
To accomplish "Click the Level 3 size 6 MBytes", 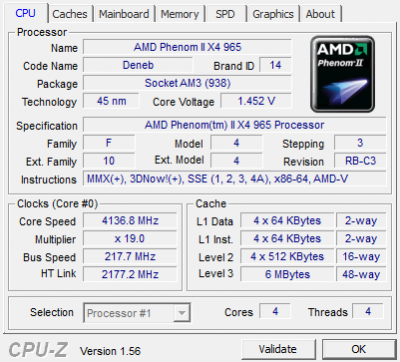I will [287, 274].
